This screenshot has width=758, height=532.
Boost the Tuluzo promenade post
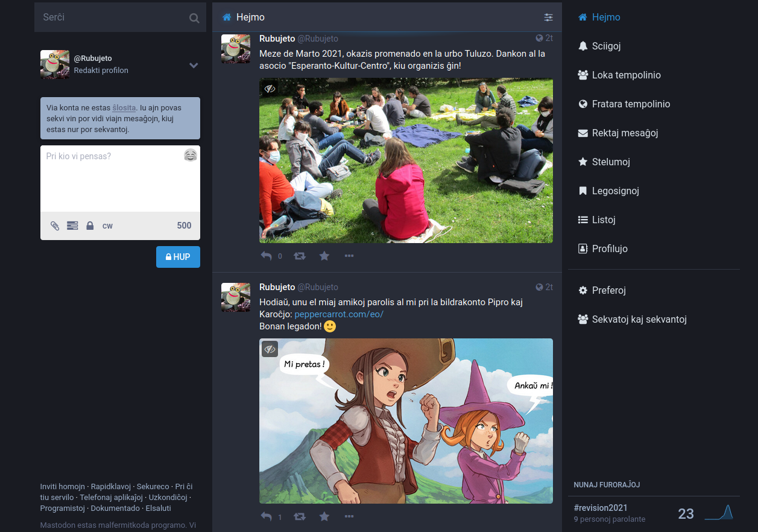(299, 256)
